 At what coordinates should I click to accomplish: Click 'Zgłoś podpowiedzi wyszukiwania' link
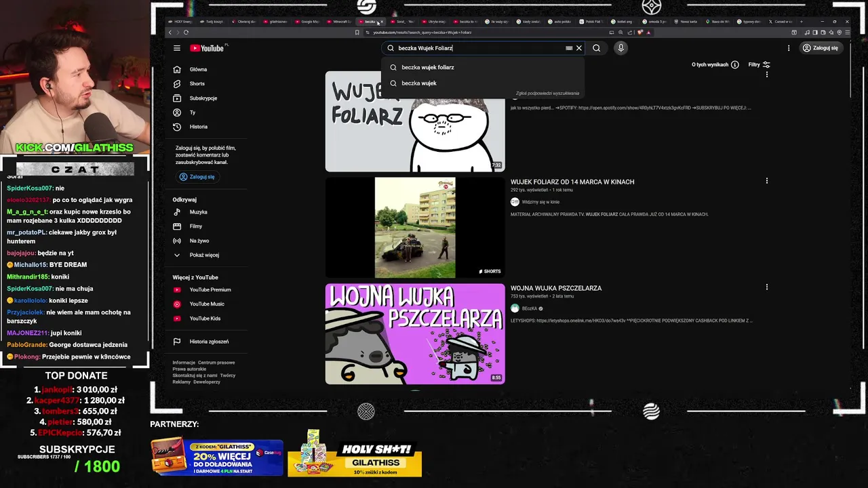point(547,93)
